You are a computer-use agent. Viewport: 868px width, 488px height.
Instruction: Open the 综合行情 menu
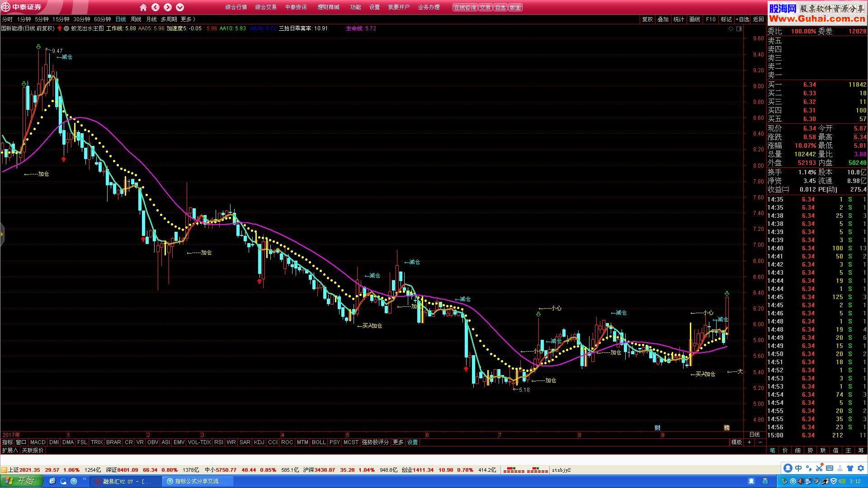pyautogui.click(x=236, y=7)
